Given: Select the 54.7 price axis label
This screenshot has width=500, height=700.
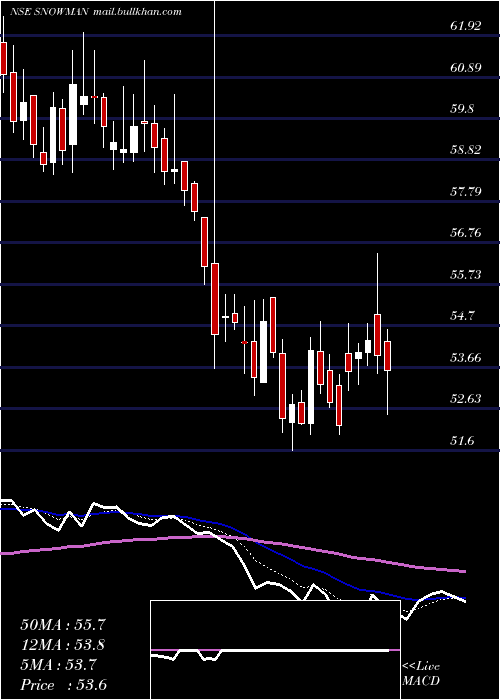Looking at the screenshot, I should click(462, 316).
